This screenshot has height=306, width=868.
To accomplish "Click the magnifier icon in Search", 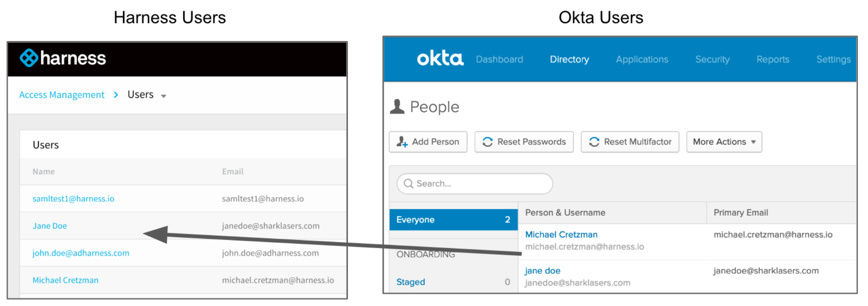I will coord(408,184).
